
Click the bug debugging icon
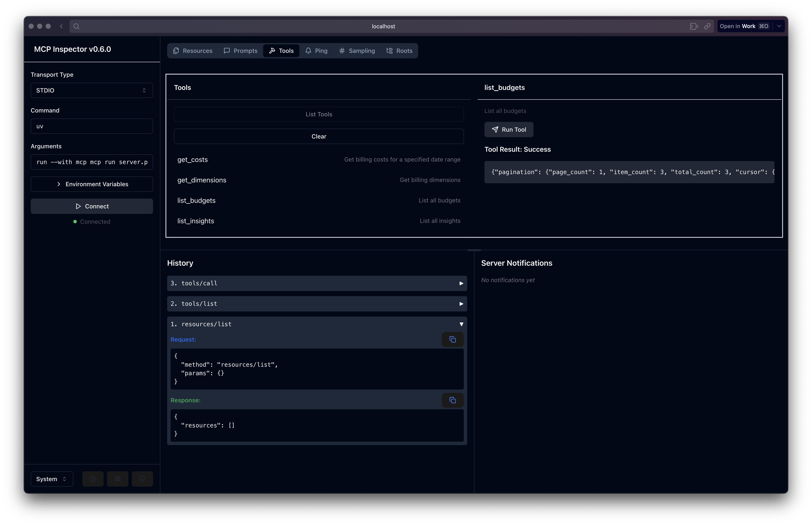(x=117, y=479)
